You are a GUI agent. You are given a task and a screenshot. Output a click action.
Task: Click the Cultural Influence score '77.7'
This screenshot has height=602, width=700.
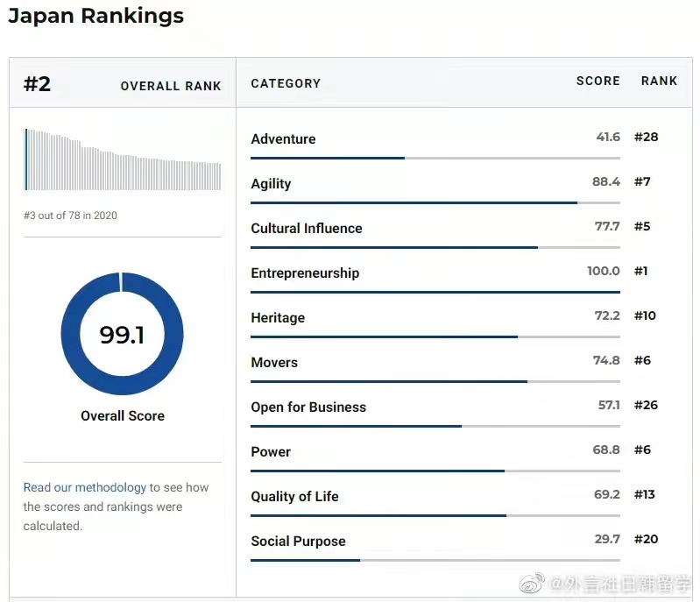coord(607,226)
